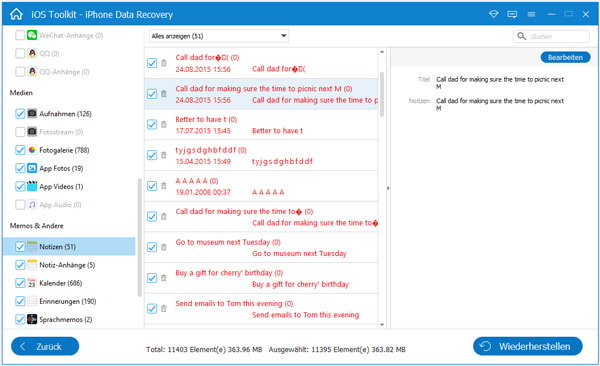Click the Bearbeiten button

565,57
